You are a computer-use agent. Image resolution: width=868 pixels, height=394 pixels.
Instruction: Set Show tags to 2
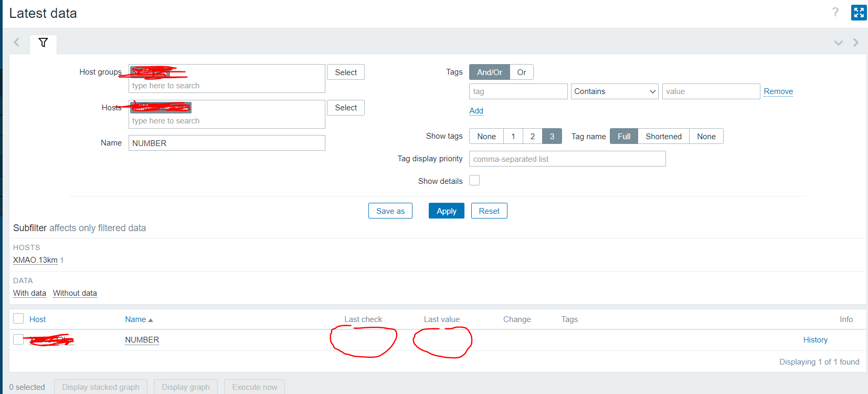pos(533,137)
